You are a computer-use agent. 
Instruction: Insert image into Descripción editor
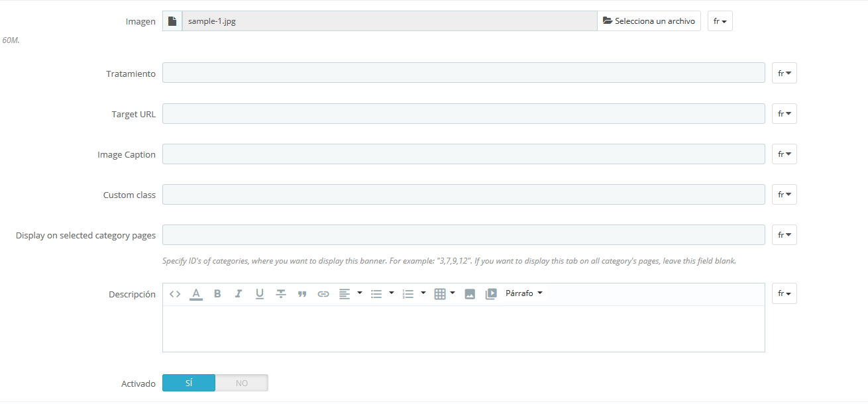point(470,294)
